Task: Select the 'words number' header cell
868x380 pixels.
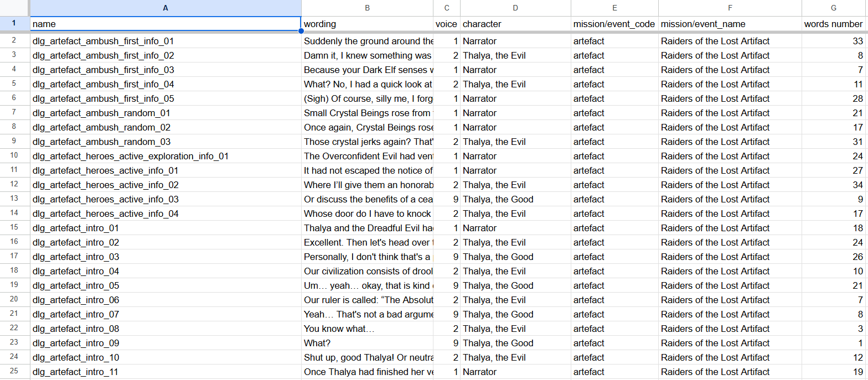Action: coord(834,24)
